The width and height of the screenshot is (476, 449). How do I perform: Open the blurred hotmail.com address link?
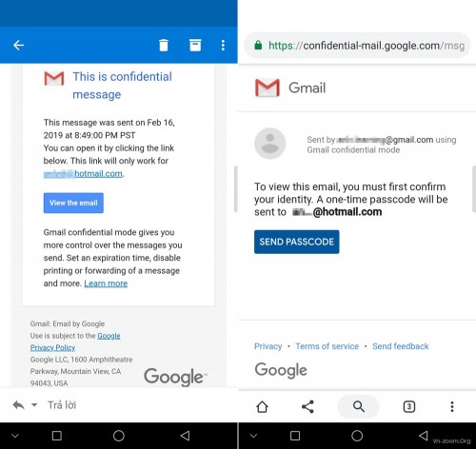point(83,174)
